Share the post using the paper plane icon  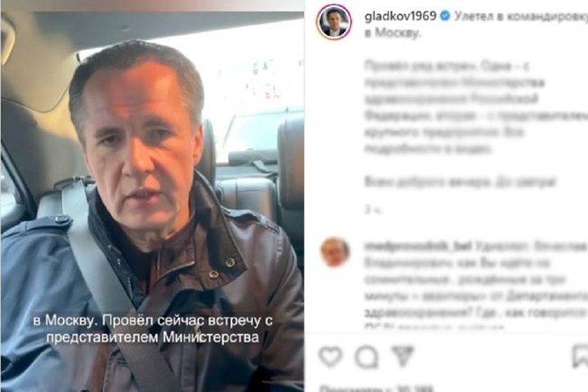coord(403,356)
